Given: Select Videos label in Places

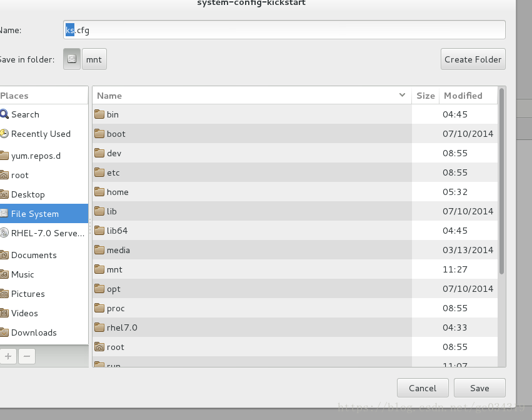Looking at the screenshot, I should [x=24, y=312].
